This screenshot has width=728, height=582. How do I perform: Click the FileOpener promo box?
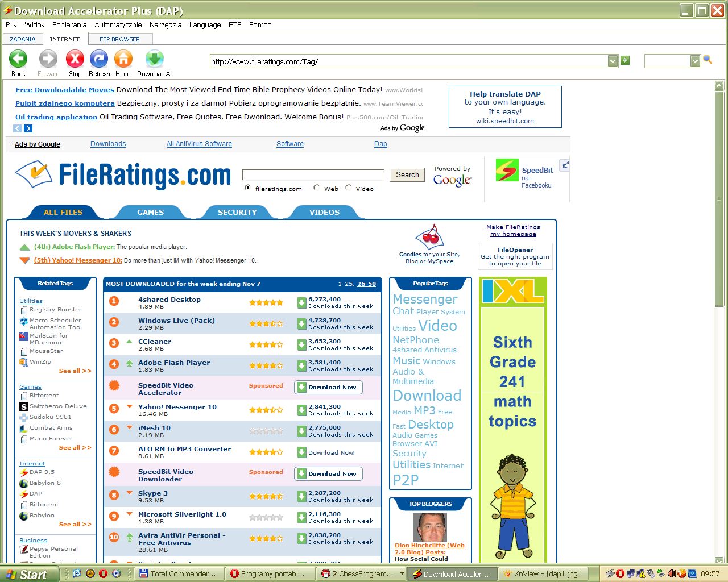click(x=515, y=256)
